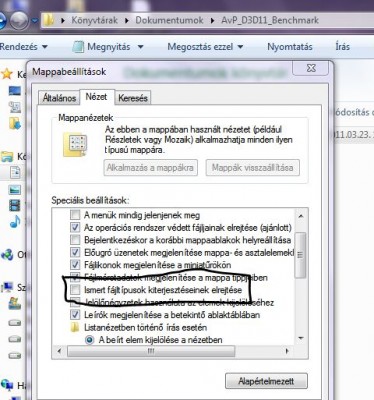
Task: Click the Alapértelmezett button
Action: pos(266,381)
